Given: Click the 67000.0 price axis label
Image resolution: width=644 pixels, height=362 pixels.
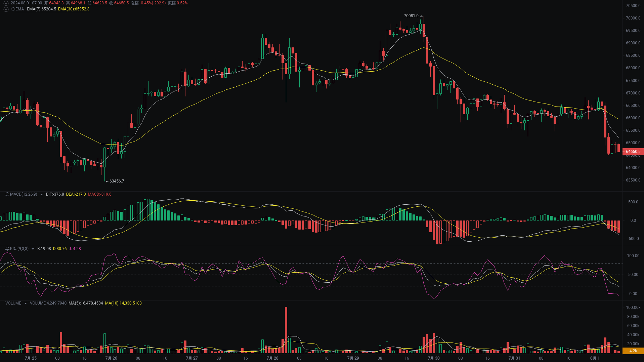Looking at the screenshot, I should click(x=633, y=93).
